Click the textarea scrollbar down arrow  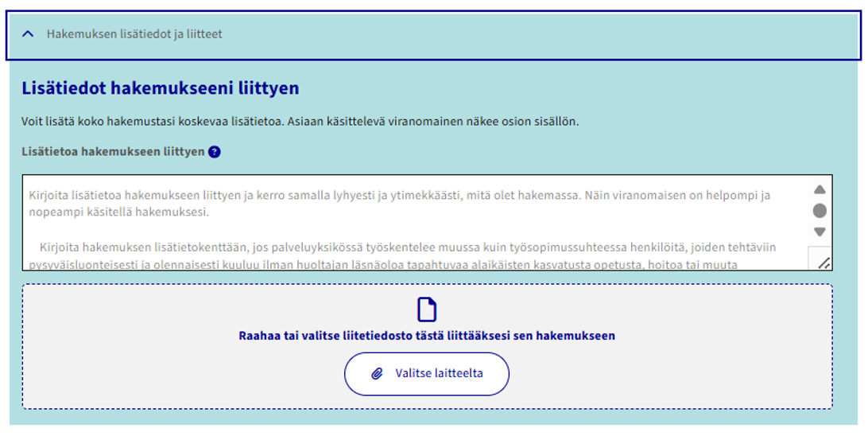[x=820, y=232]
